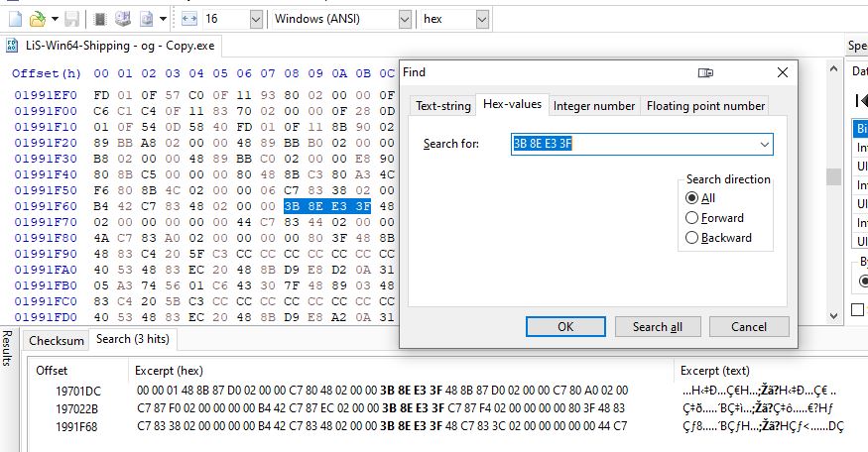
Task: Click the bytes per row width icon
Action: pos(188,19)
